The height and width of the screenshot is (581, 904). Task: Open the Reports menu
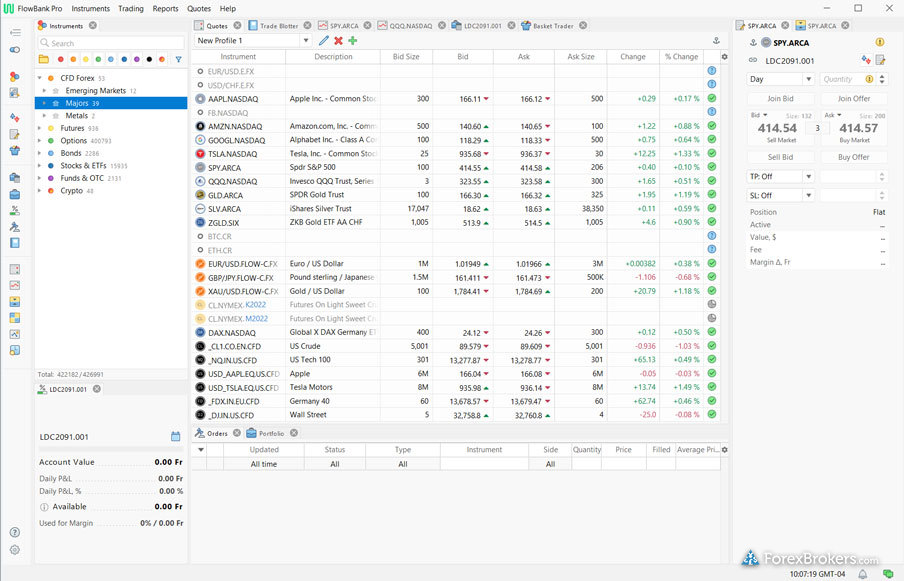pyautogui.click(x=165, y=9)
